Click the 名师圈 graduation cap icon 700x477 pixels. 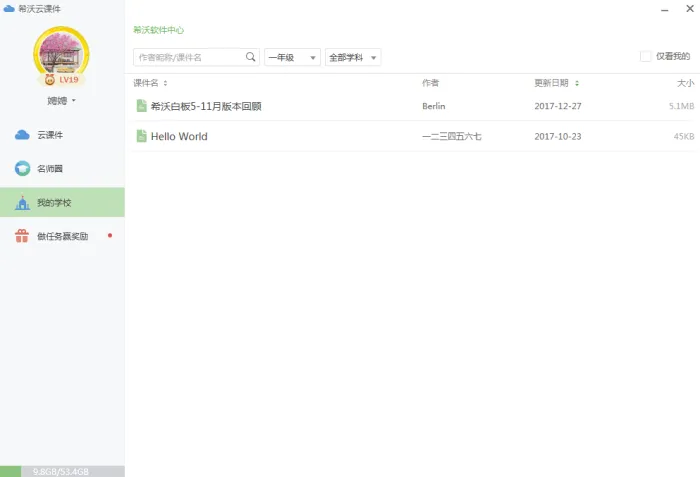pyautogui.click(x=22, y=169)
